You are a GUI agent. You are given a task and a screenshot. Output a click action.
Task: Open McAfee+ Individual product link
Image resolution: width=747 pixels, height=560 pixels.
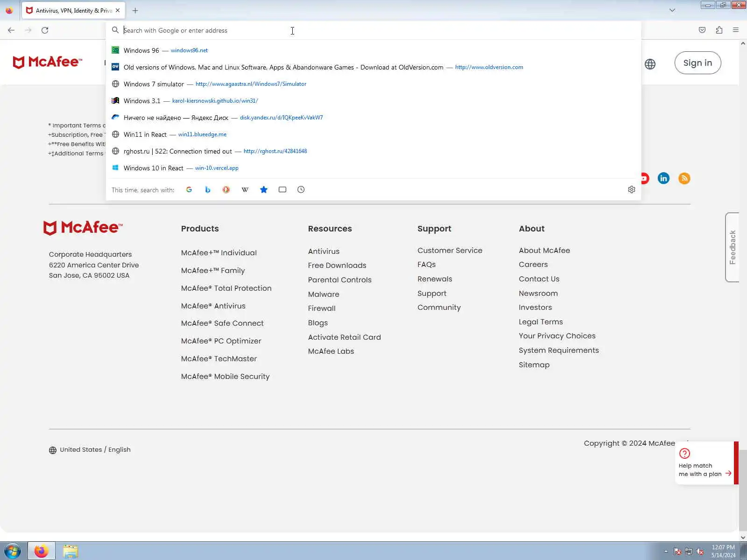[219, 253]
